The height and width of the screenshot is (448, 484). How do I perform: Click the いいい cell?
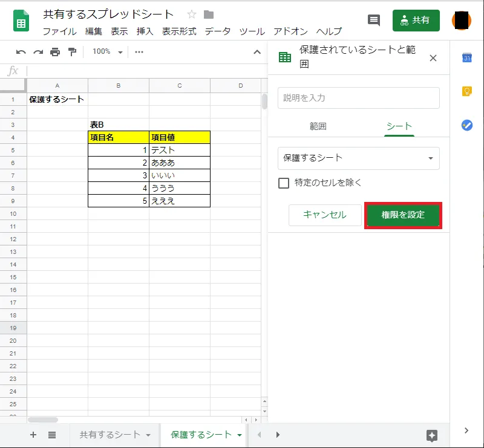click(180, 175)
